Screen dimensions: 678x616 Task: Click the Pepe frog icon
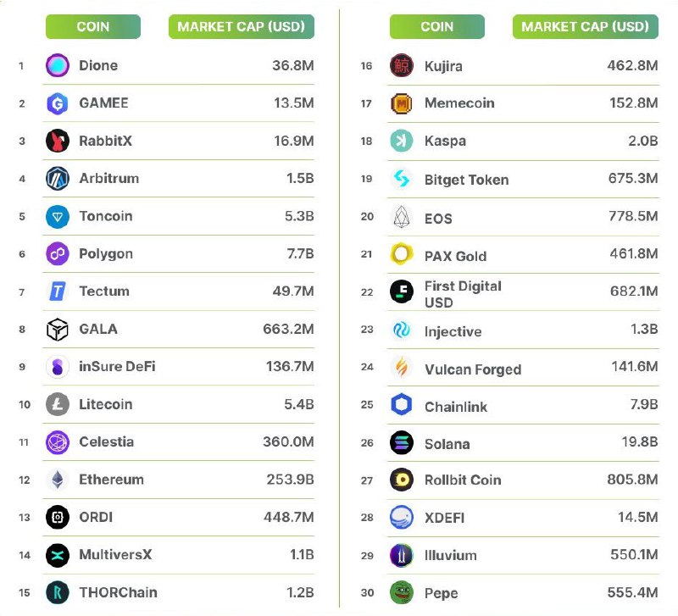point(402,592)
